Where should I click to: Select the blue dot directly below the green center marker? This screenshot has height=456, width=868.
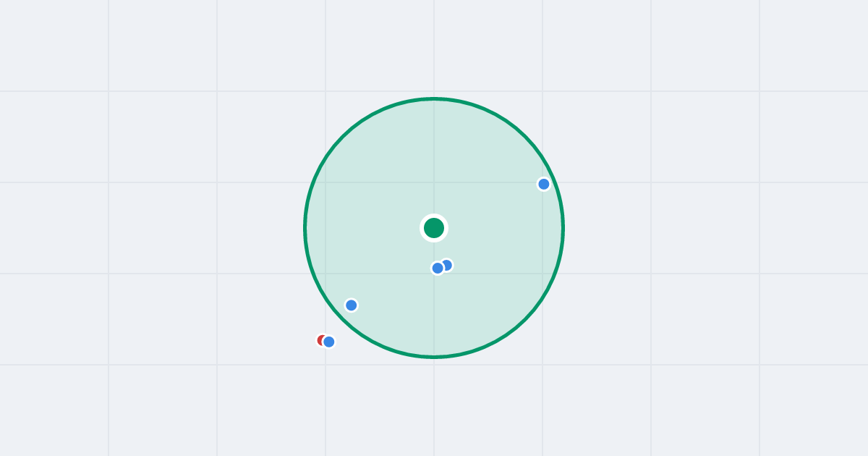tap(438, 268)
